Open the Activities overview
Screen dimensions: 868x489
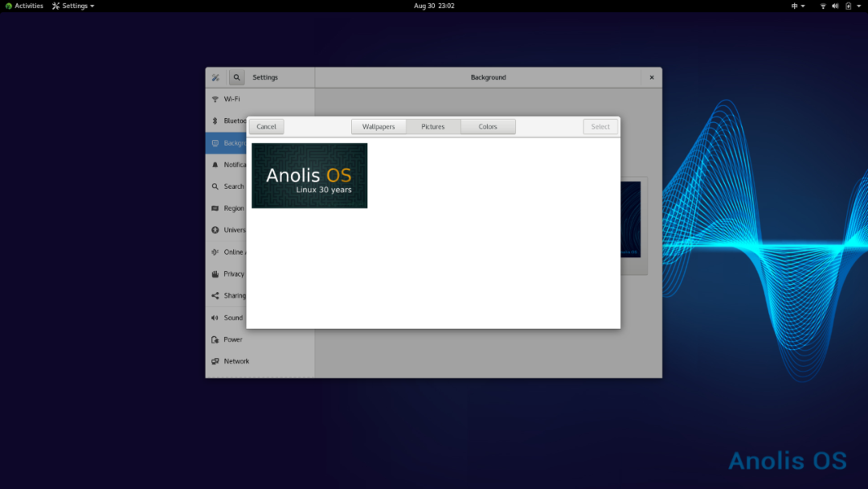24,6
